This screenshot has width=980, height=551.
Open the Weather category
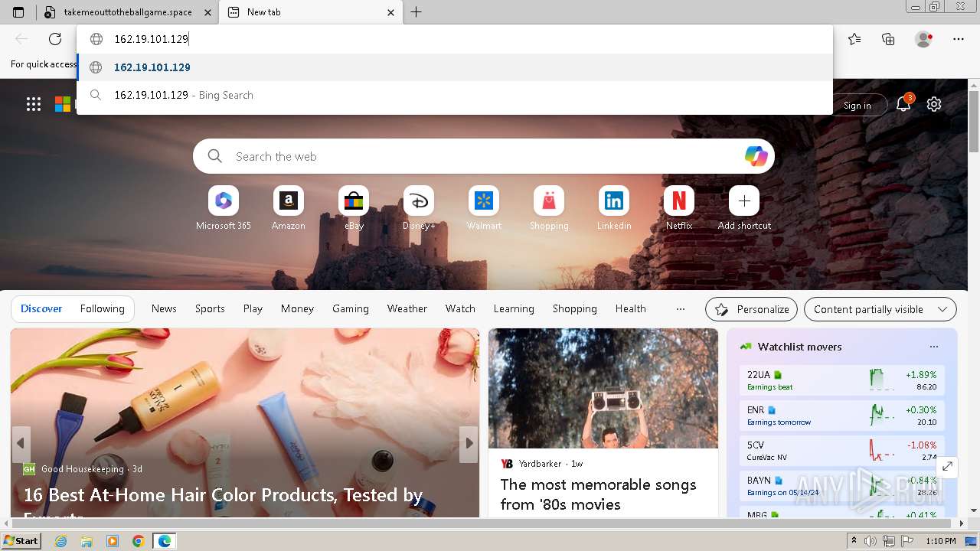(x=407, y=309)
